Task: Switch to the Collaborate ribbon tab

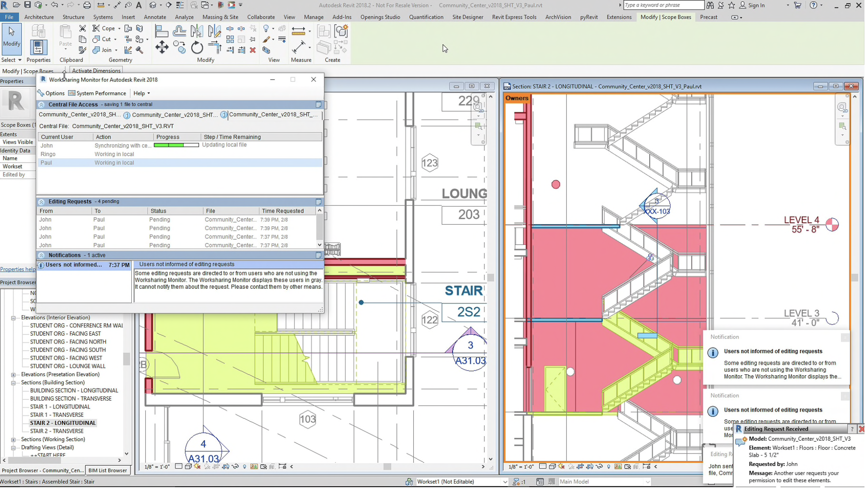Action: pos(261,17)
